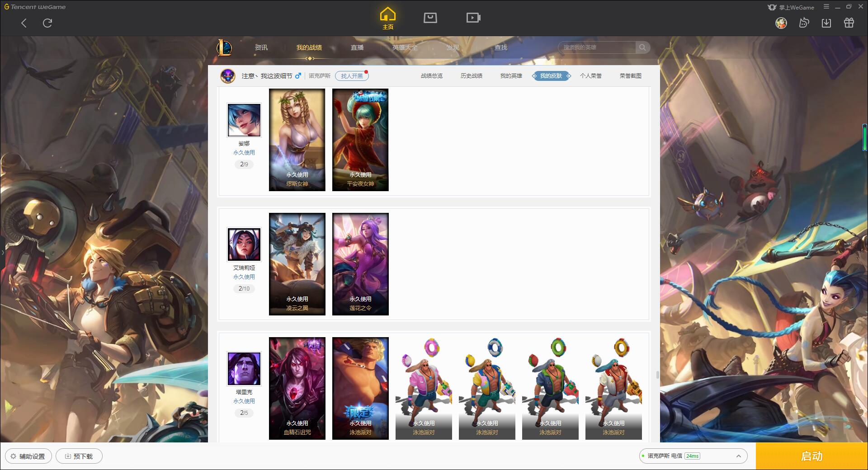
Task: Open the 主页 home icon
Action: tap(388, 19)
